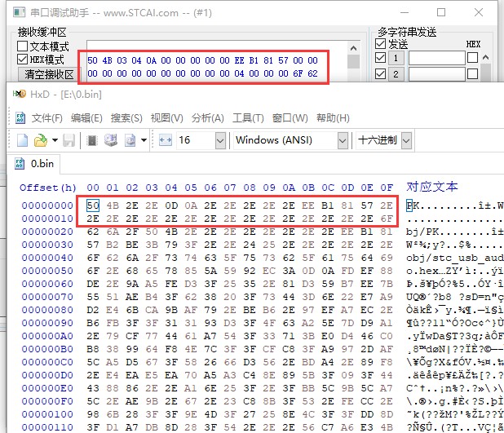Click the disk image icon in HxD toolbar
The height and width of the screenshot is (433, 504).
pyautogui.click(x=130, y=140)
